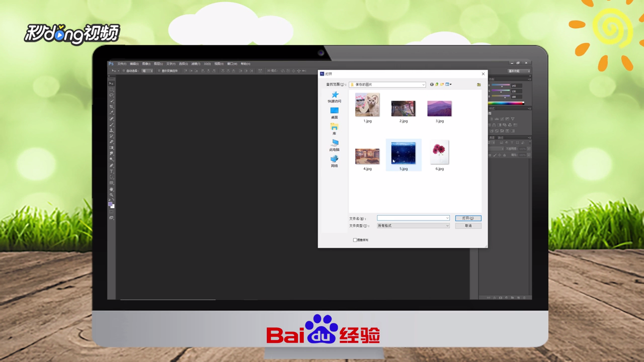
Task: Click the 打开 (Open) button
Action: pyautogui.click(x=468, y=218)
